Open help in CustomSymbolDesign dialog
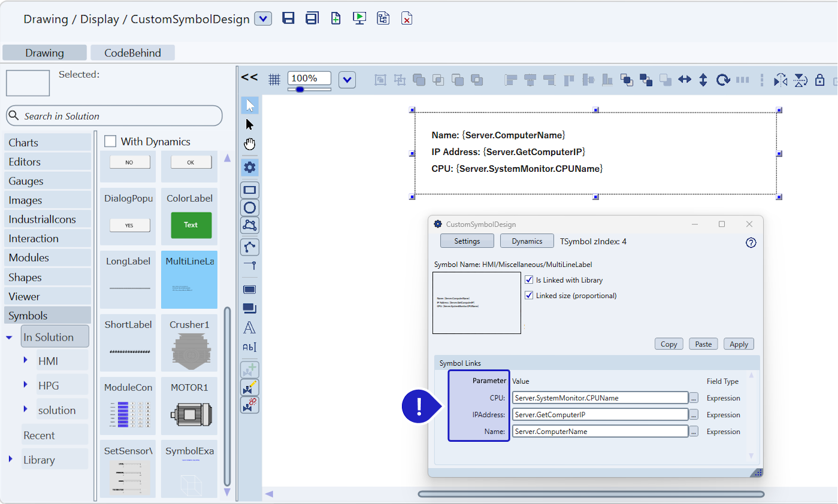The image size is (838, 504). (x=751, y=242)
